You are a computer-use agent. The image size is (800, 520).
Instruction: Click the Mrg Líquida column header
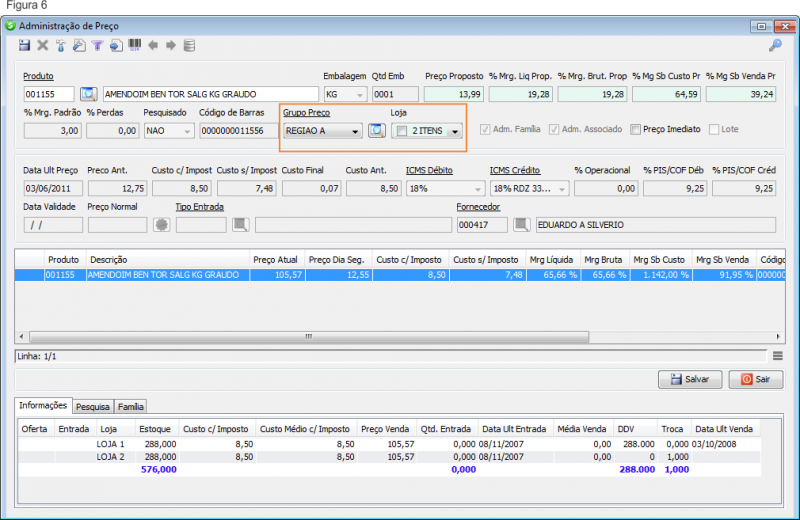[552, 260]
